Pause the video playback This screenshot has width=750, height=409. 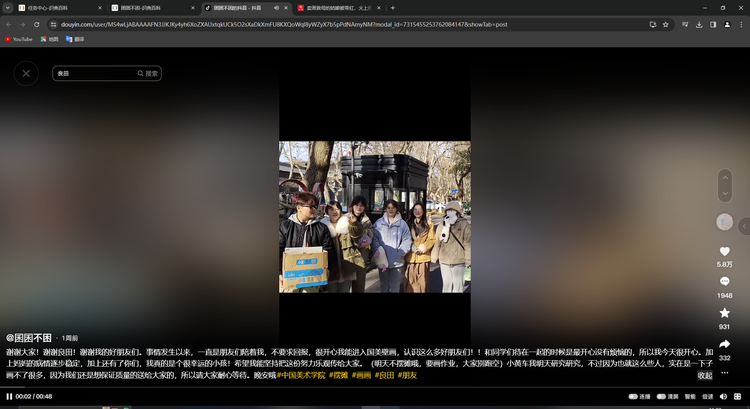click(9, 396)
